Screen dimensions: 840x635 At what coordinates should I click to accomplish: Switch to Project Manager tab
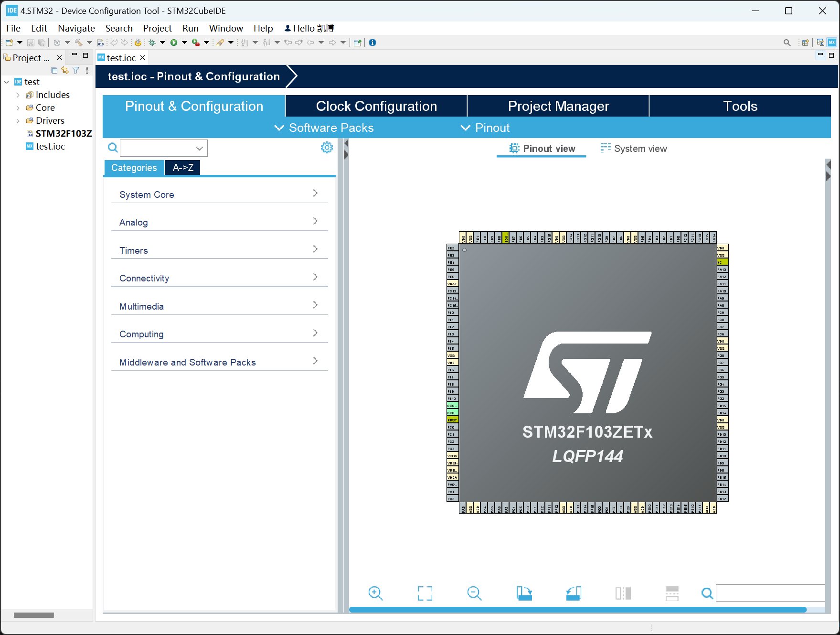(558, 106)
